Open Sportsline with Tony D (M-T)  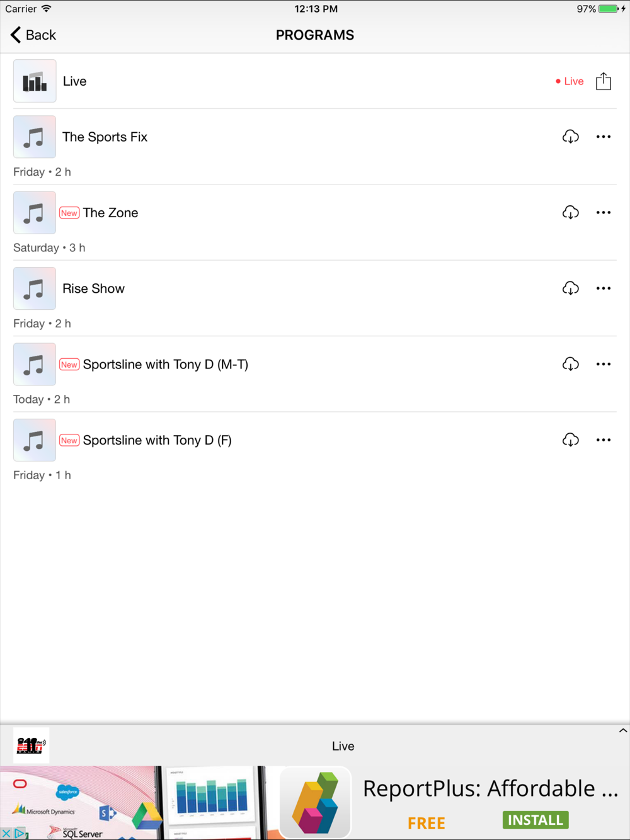pos(165,365)
